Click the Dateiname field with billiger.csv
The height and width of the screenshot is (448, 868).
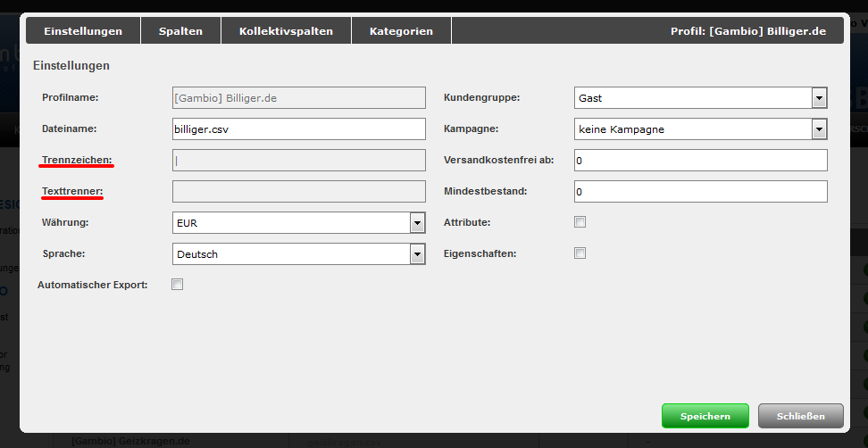pyautogui.click(x=298, y=129)
